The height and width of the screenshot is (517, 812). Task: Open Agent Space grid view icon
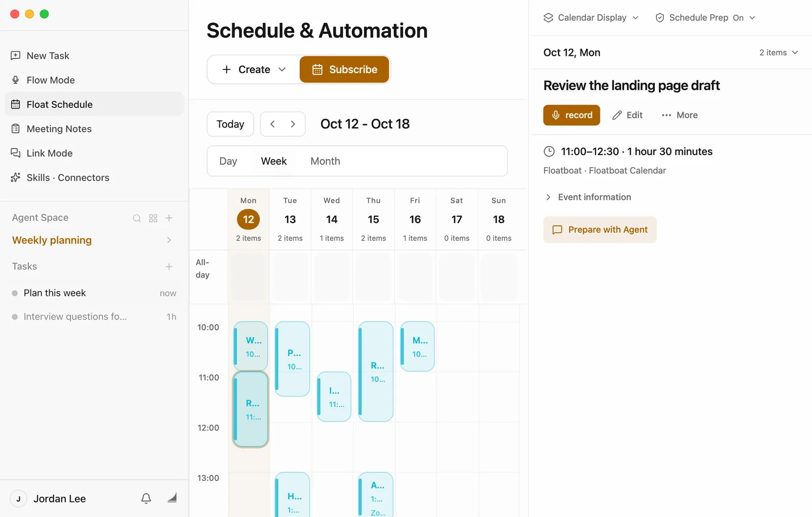click(x=153, y=218)
